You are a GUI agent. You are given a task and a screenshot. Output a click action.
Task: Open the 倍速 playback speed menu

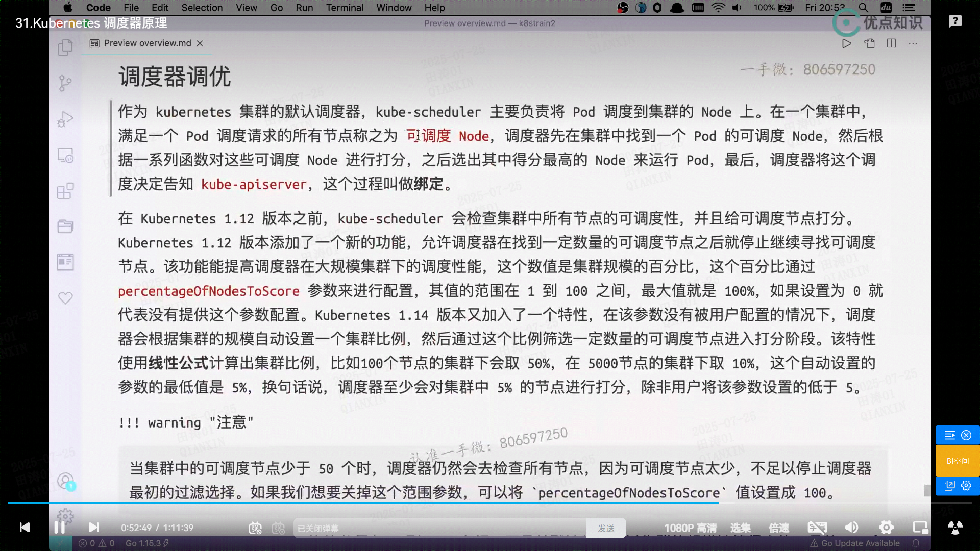pyautogui.click(x=779, y=528)
